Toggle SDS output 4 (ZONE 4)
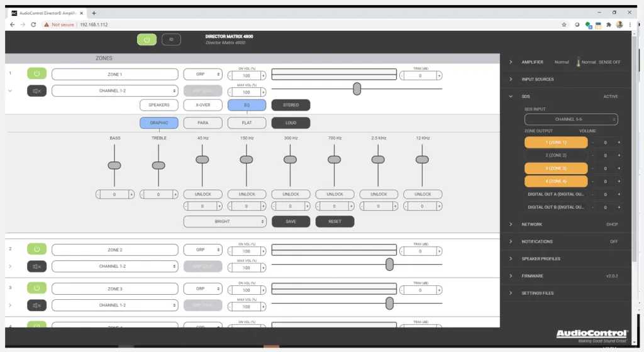This screenshot has width=644, height=352. pos(556,181)
